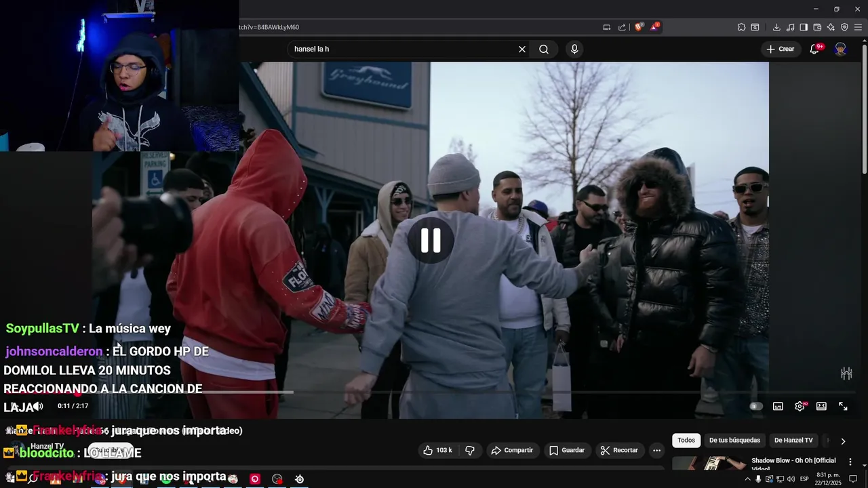Image resolution: width=868 pixels, height=488 pixels.
Task: Click the tab search icon in toolbar
Action: point(755,27)
